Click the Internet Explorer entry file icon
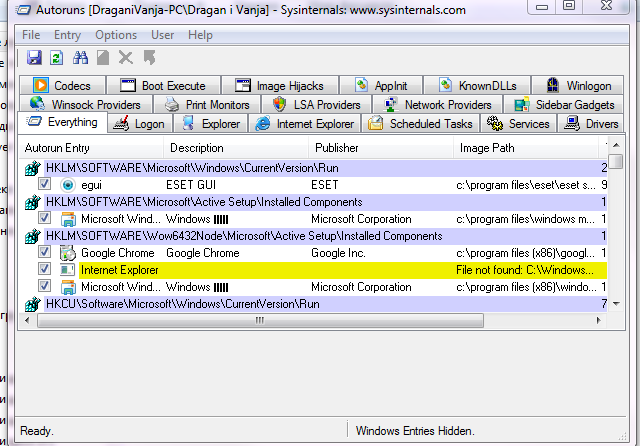640x446 pixels. (68, 270)
